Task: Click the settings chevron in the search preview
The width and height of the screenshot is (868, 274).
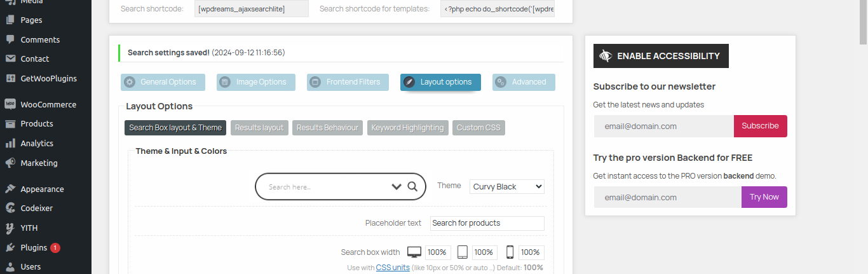Action: point(397,187)
